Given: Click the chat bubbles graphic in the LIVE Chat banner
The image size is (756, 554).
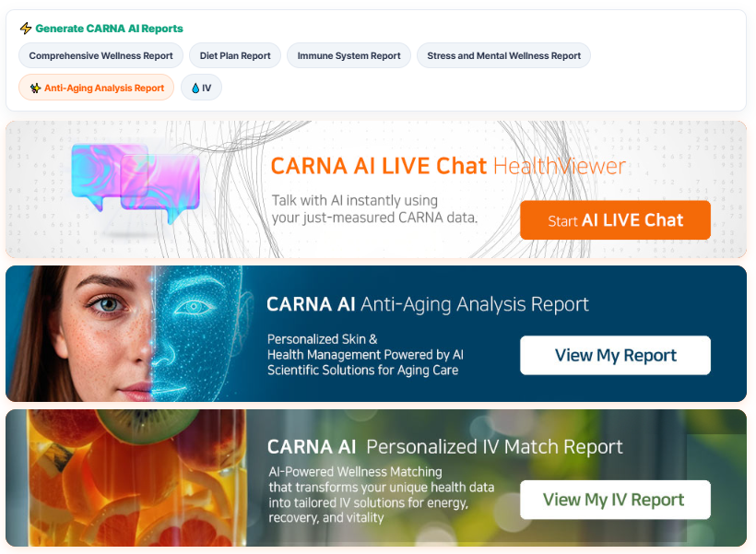Looking at the screenshot, I should click(136, 183).
